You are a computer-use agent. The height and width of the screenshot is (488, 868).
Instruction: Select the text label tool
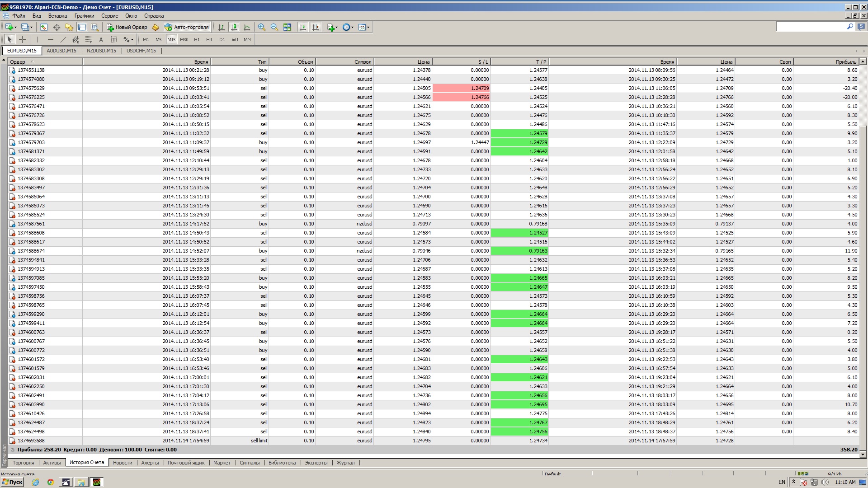(113, 39)
